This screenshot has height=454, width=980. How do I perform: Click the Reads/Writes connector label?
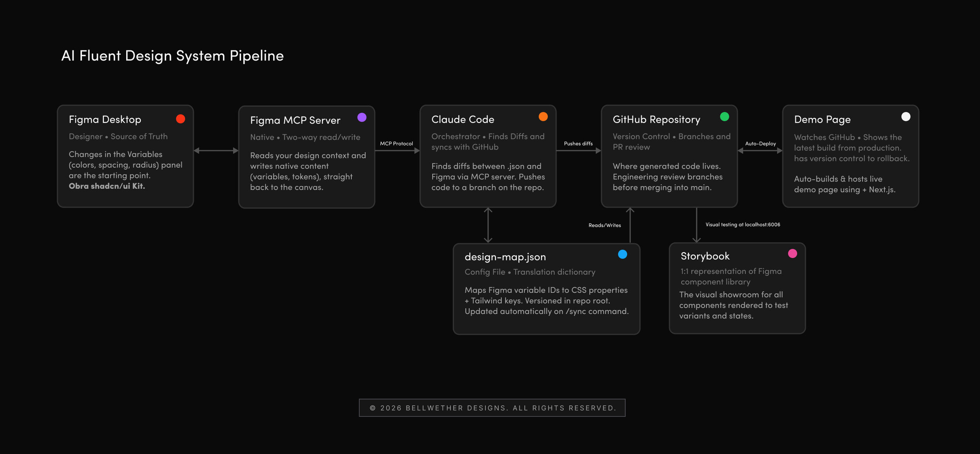604,225
